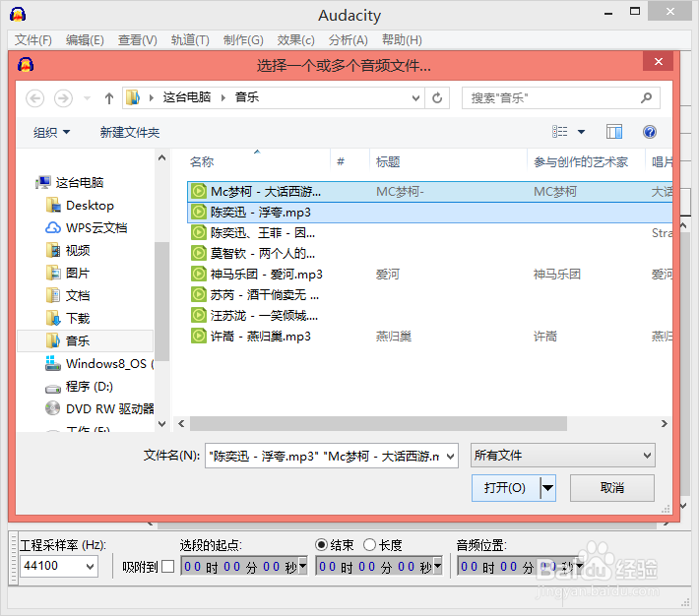The image size is (699, 616).
Task: Open the 分析(A) menu
Action: point(348,40)
